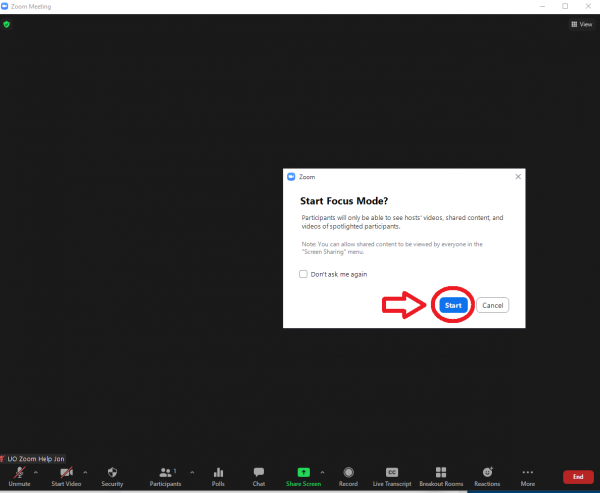Viewport: 600px width, 493px height.
Task: Open Live Transcript CC options
Action: pyautogui.click(x=392, y=477)
